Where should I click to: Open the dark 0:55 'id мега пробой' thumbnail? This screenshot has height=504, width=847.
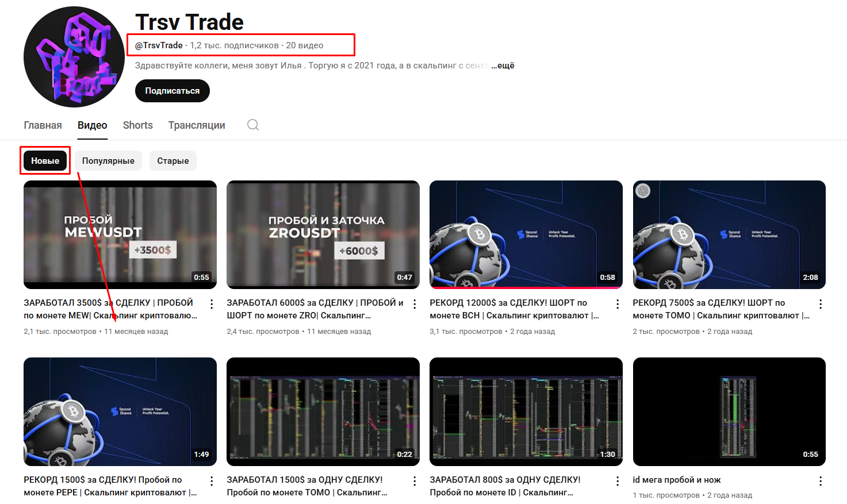click(x=729, y=411)
